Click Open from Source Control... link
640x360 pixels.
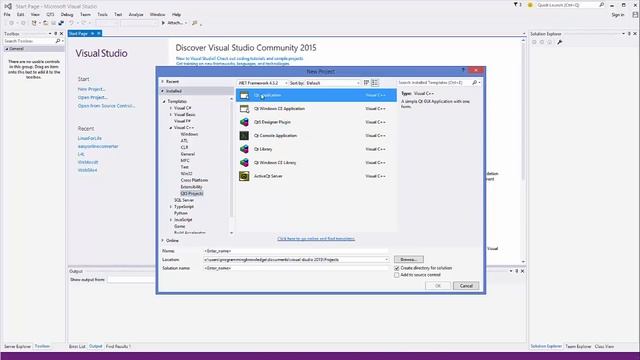pos(106,106)
